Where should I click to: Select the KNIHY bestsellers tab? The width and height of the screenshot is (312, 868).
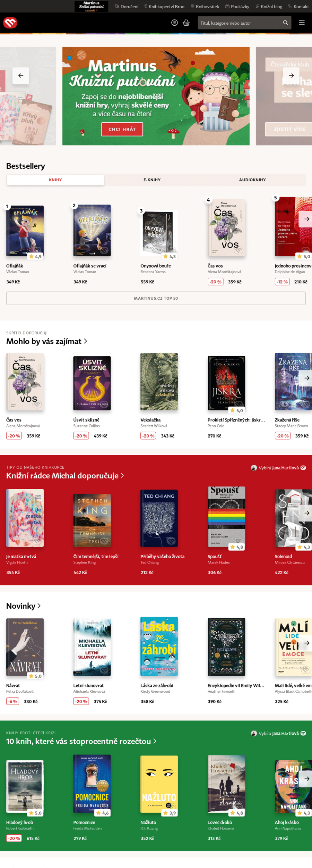[55, 180]
